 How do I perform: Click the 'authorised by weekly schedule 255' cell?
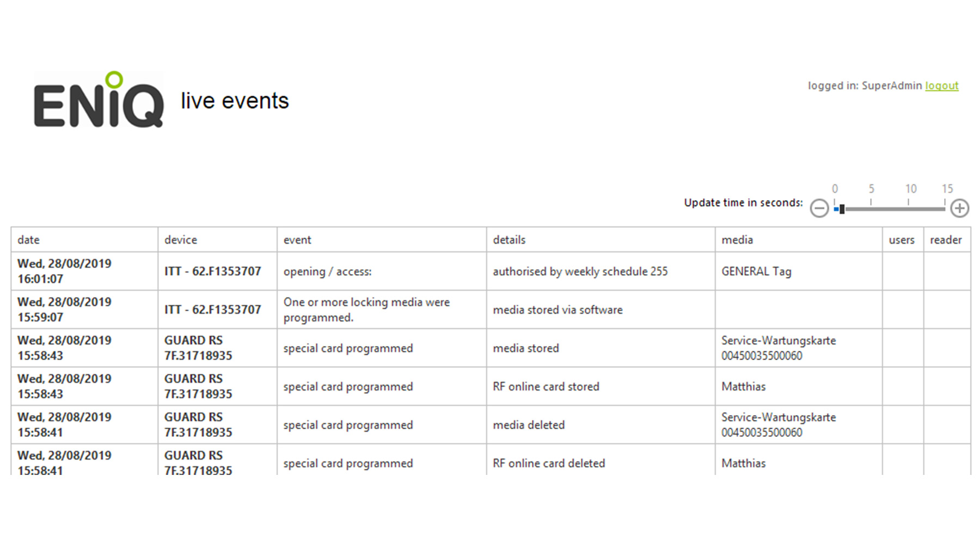coord(580,271)
